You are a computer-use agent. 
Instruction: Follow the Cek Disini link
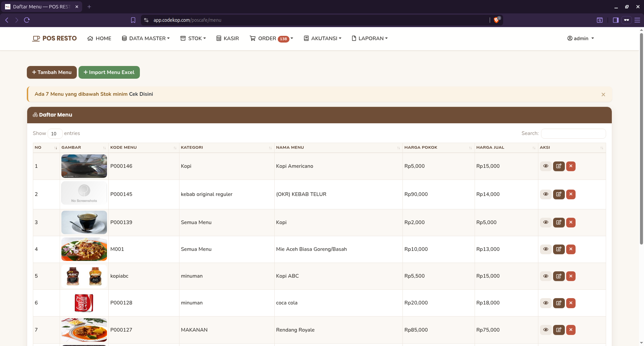click(x=141, y=94)
